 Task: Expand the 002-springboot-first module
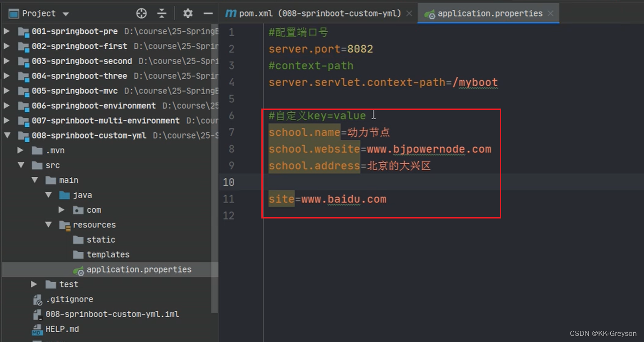[7, 46]
